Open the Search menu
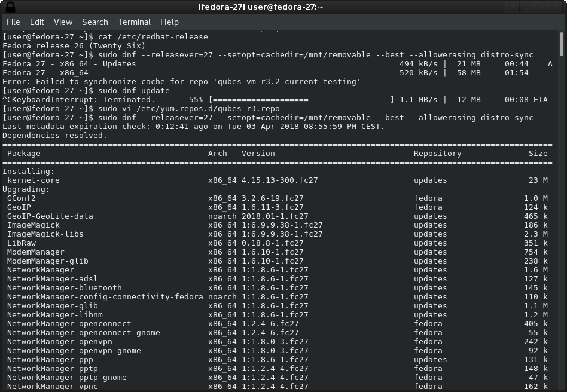 pyautogui.click(x=94, y=22)
